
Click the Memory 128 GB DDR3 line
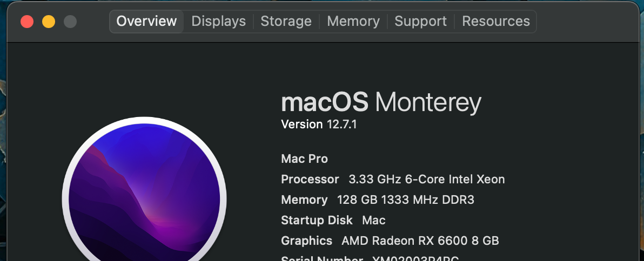click(x=377, y=200)
